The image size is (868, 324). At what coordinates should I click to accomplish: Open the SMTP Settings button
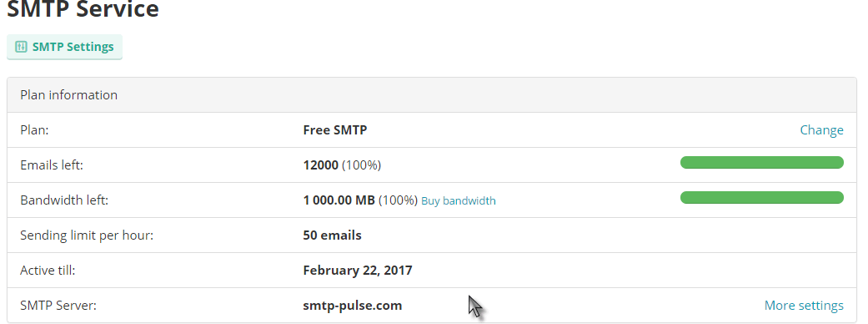(64, 47)
